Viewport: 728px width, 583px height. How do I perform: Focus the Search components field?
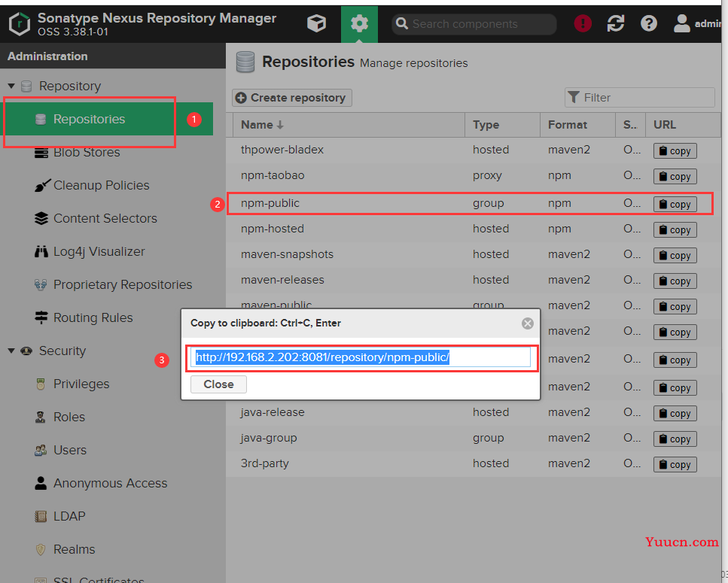pos(474,23)
